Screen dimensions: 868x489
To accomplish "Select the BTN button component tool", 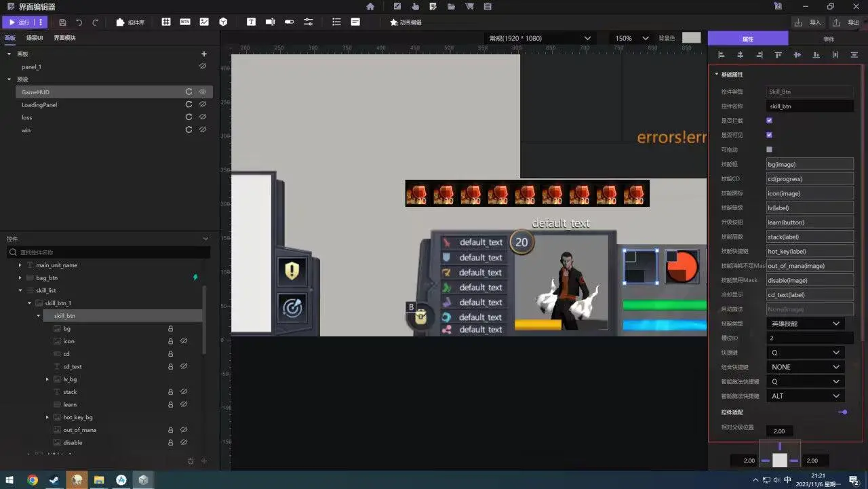I will (185, 22).
